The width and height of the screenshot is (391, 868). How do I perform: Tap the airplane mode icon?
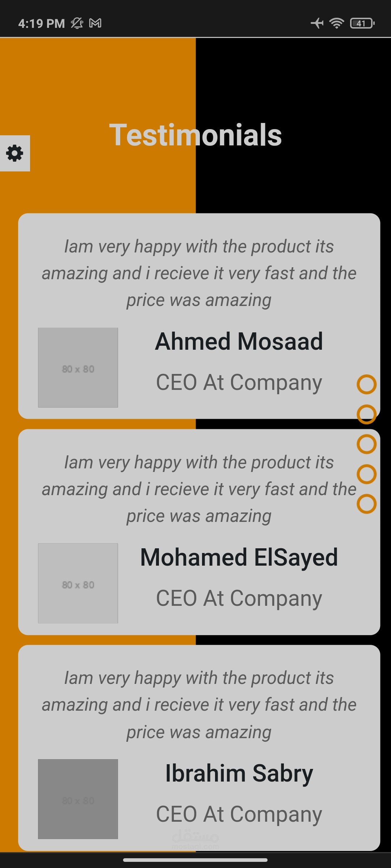click(x=317, y=24)
